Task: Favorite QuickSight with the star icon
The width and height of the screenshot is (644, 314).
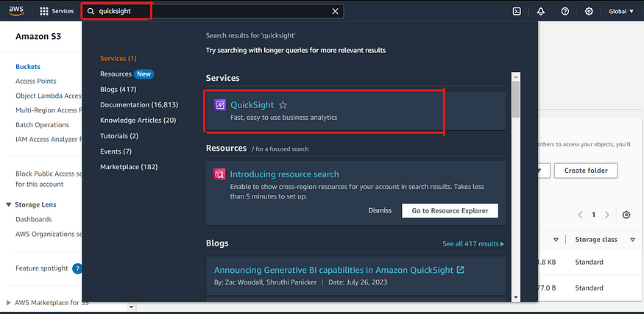Action: coord(283,105)
